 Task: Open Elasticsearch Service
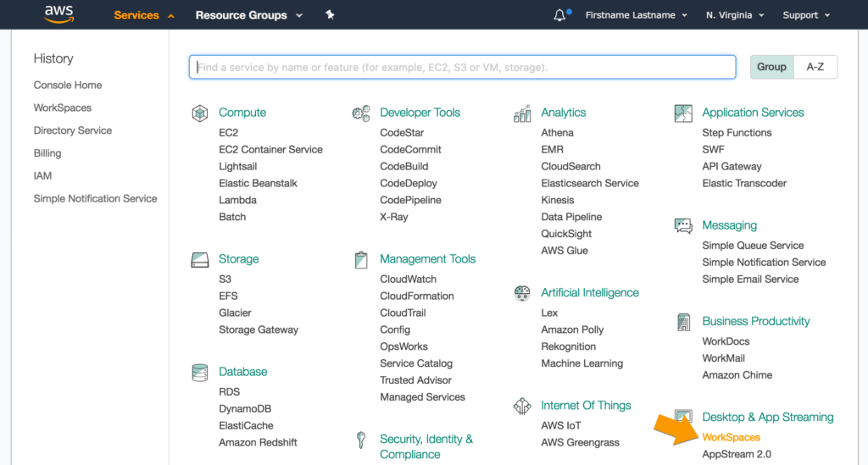click(x=590, y=183)
